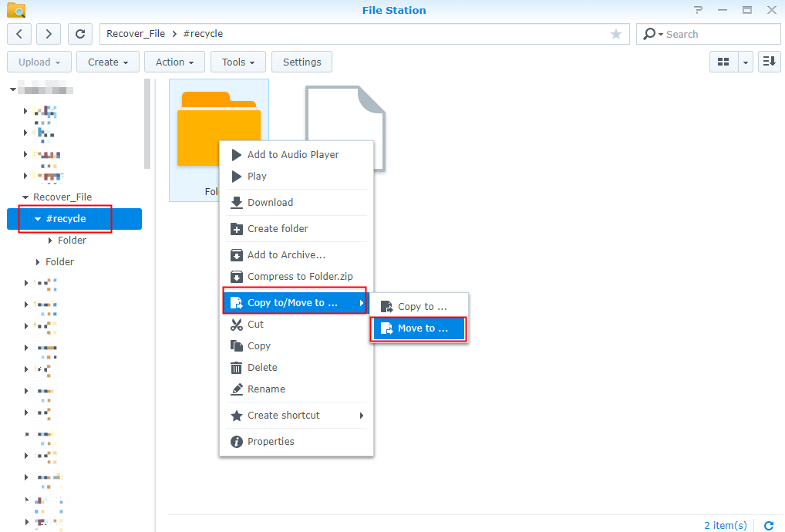Screen dimensions: 785x532
Task: Open the Create dropdown menu
Action: [x=107, y=62]
